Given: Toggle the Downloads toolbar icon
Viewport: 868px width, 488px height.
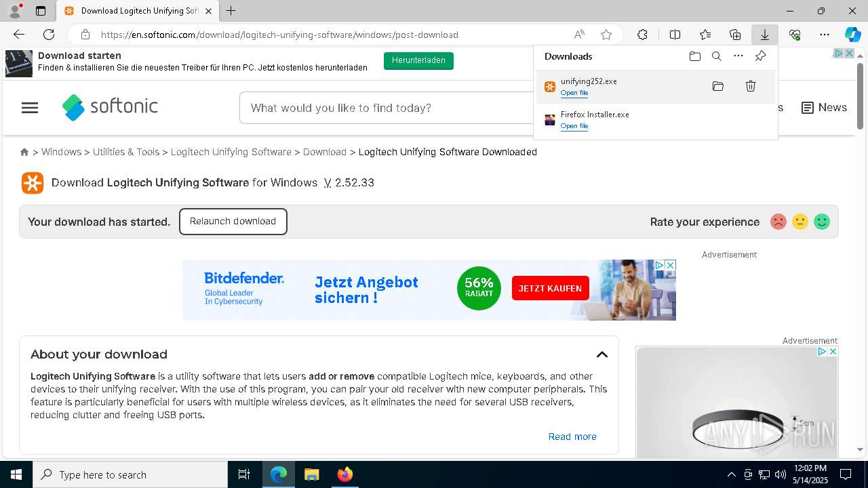Looking at the screenshot, I should click(764, 35).
